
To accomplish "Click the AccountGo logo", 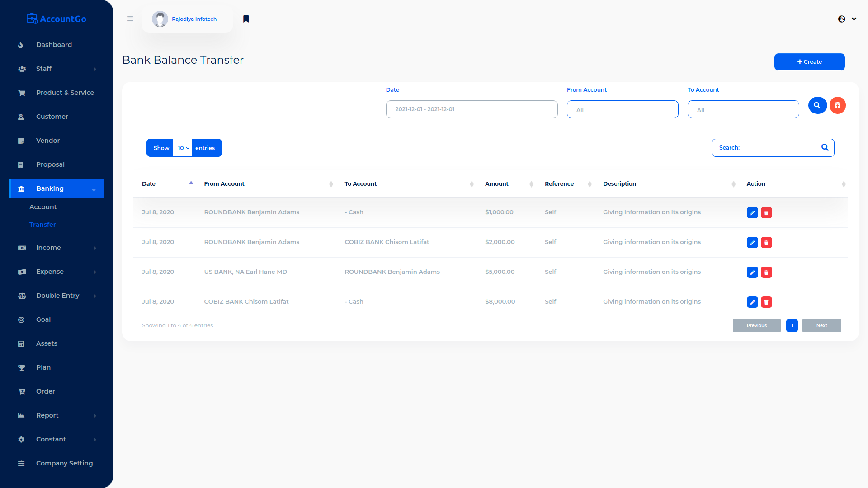I will click(57, 19).
